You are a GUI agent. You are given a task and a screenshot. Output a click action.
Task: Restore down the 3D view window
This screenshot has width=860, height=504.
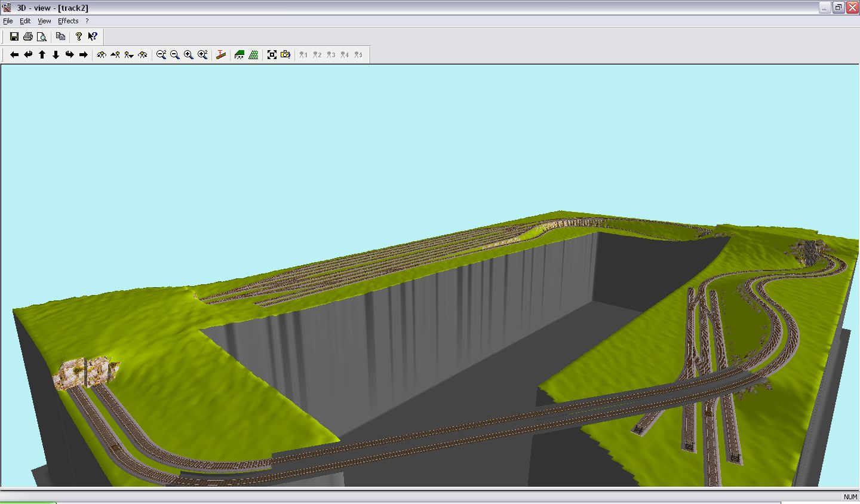(838, 8)
